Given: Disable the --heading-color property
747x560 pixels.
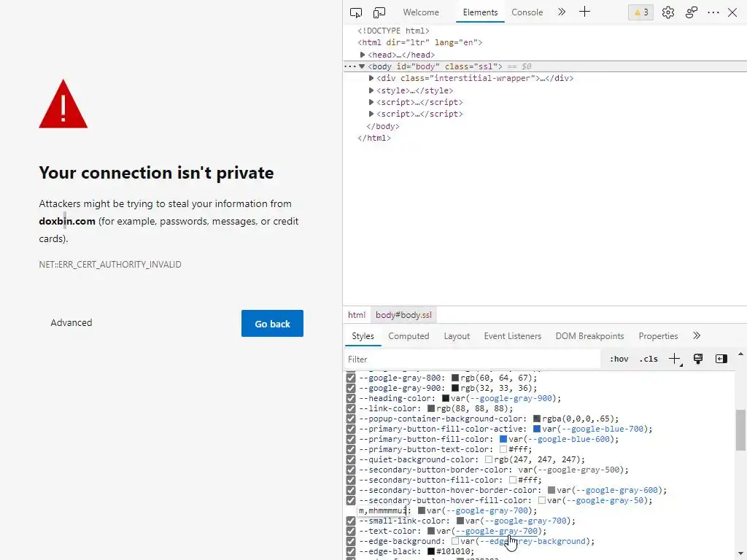Looking at the screenshot, I should pyautogui.click(x=351, y=399).
